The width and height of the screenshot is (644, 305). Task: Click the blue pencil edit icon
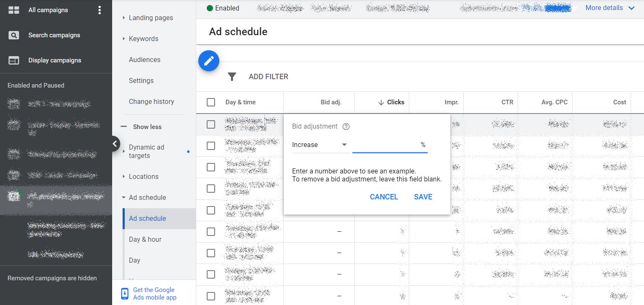point(208,61)
